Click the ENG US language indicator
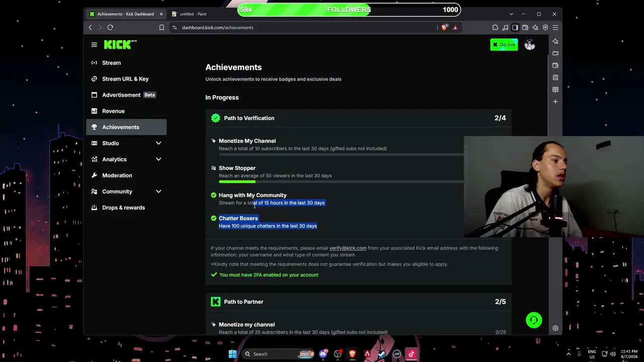This screenshot has width=644, height=362. point(592,354)
